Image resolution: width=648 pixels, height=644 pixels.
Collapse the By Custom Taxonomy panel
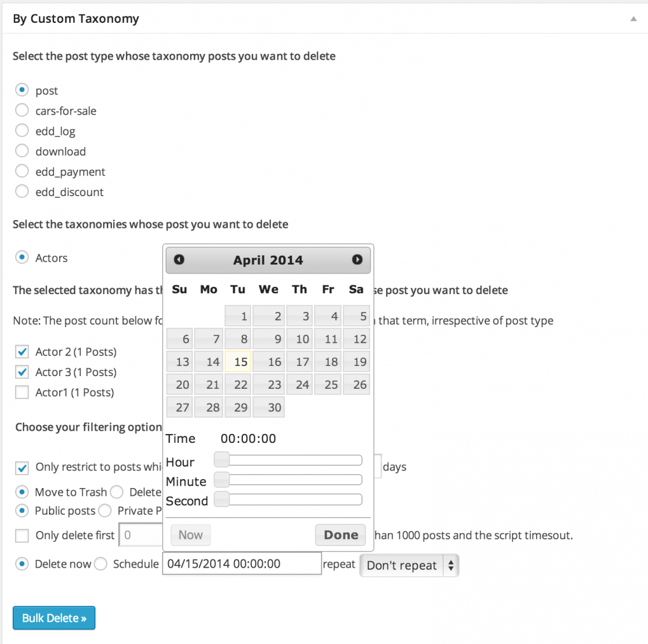(x=633, y=18)
